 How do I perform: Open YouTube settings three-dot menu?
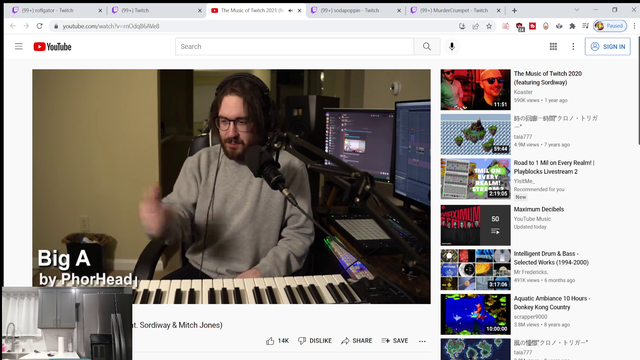tap(573, 47)
